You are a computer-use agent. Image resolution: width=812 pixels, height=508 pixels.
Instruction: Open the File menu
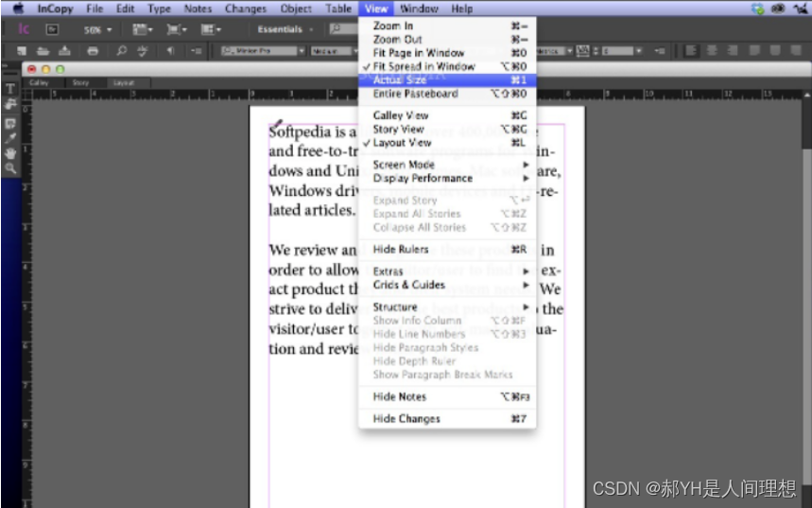pyautogui.click(x=95, y=9)
